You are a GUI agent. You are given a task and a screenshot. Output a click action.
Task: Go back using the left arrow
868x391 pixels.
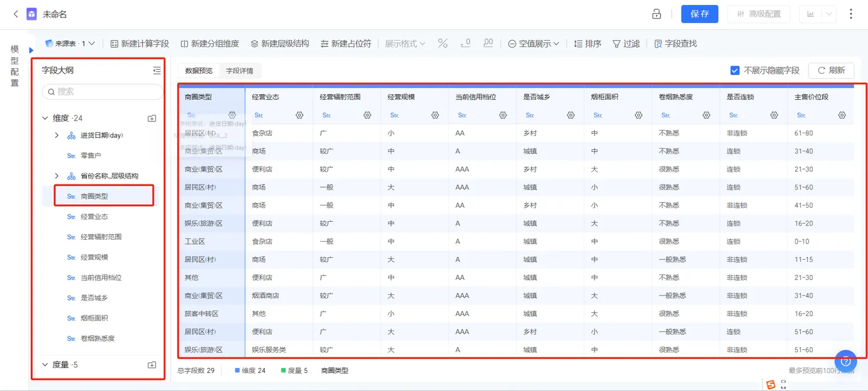15,14
